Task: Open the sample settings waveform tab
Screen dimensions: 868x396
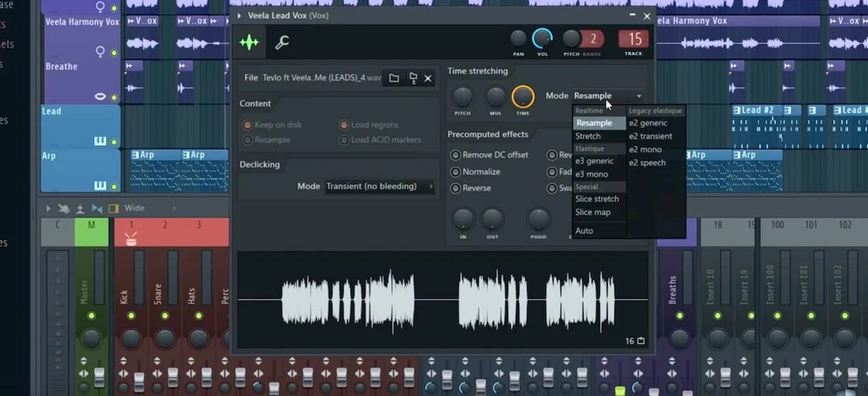Action: click(249, 43)
